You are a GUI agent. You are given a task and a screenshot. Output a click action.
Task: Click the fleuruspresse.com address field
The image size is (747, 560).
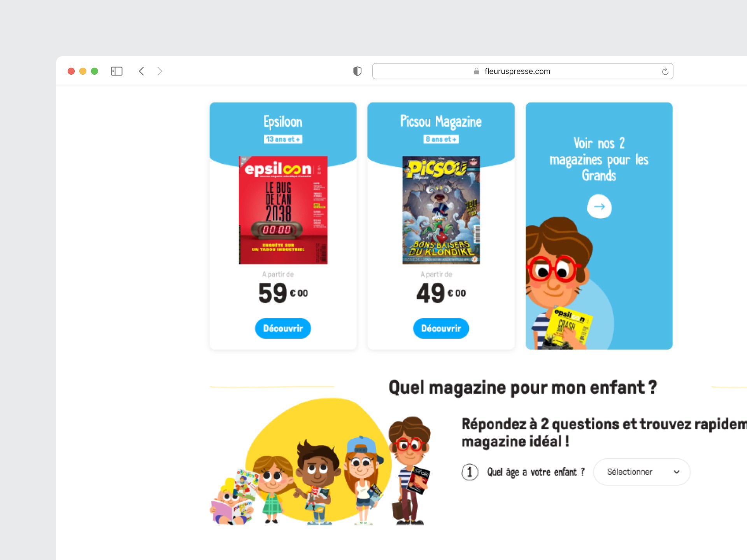523,71
